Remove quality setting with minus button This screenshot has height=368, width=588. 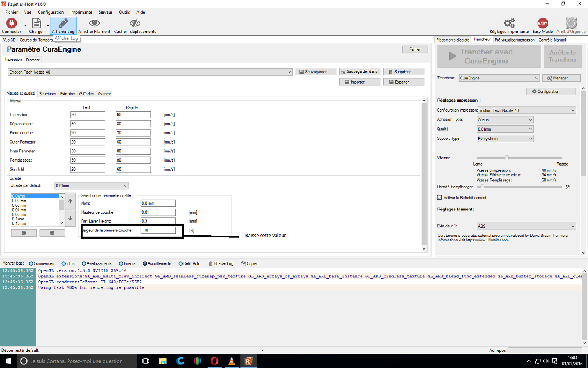pyautogui.click(x=52, y=233)
